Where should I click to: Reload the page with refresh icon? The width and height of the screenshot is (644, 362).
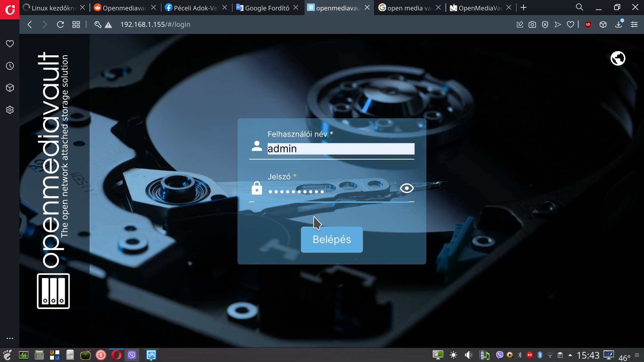pyautogui.click(x=60, y=24)
